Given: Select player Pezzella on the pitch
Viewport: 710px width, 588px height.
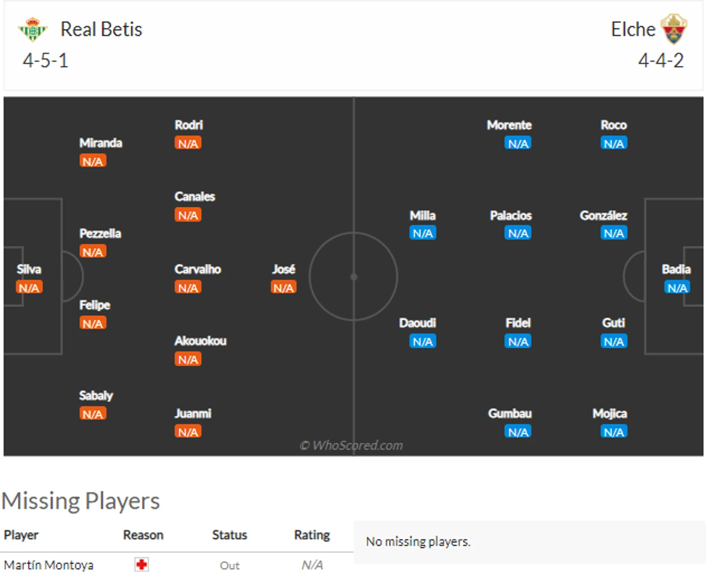Looking at the screenshot, I should pos(100,233).
